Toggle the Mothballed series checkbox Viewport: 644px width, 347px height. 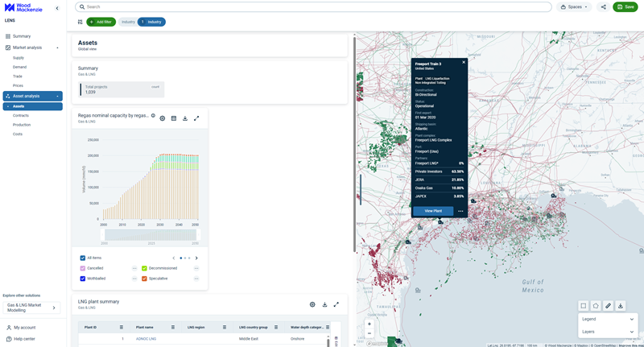(83, 279)
